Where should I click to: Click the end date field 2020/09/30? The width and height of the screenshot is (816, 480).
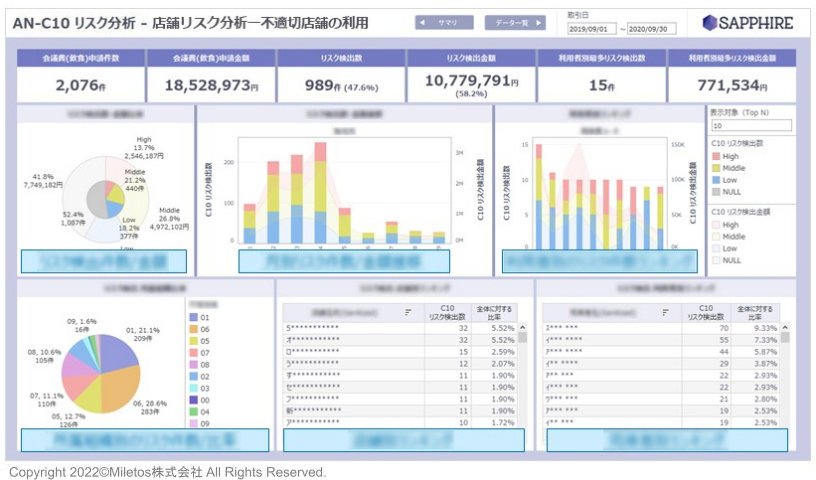pos(652,29)
